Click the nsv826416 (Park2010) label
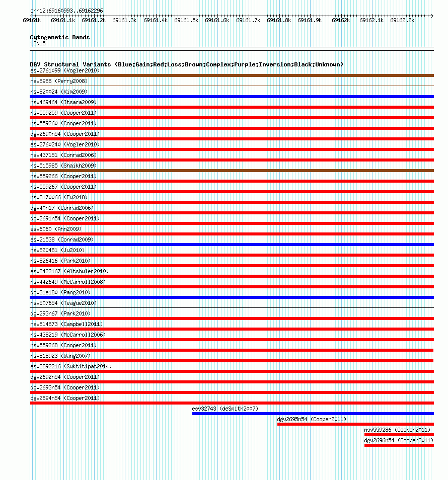Screen dimensions: 448x480 (60, 261)
